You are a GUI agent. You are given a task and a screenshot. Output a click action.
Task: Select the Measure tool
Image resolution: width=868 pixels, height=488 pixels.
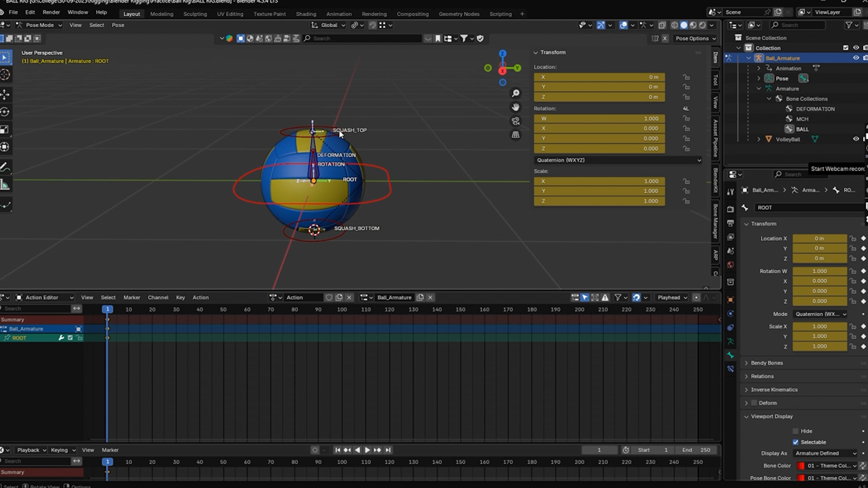point(5,185)
